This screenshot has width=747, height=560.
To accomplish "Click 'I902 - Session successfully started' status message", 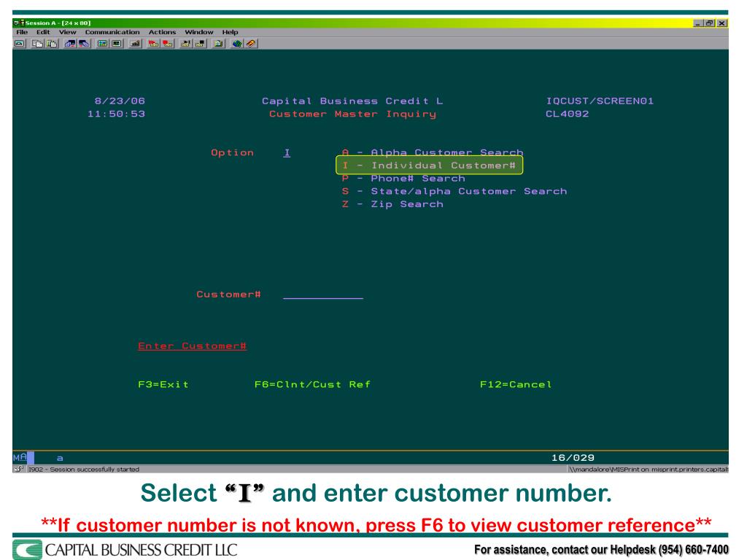I will [84, 469].
